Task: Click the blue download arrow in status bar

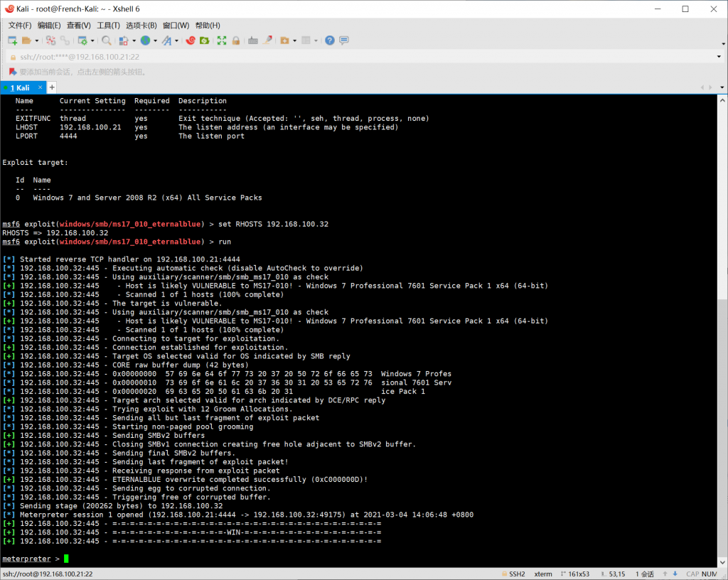Action: tap(675, 574)
